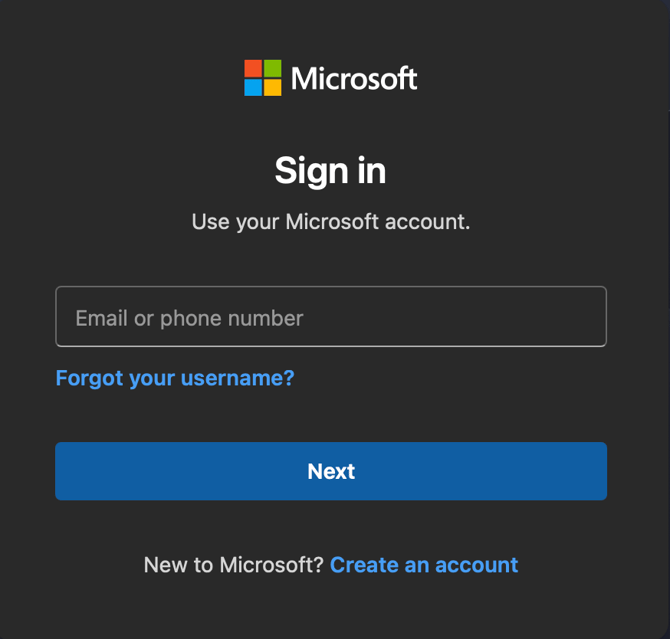Open the Create an account link
The width and height of the screenshot is (670, 639).
click(424, 565)
